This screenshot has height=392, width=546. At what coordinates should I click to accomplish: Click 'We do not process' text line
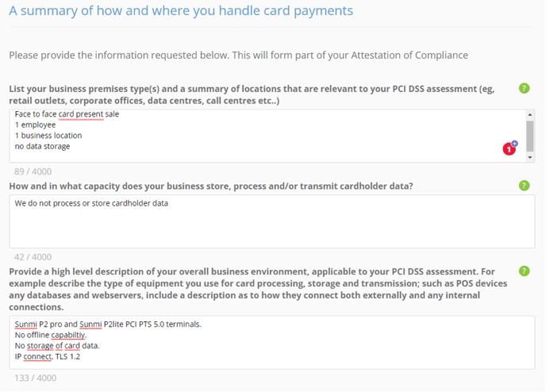click(x=91, y=203)
